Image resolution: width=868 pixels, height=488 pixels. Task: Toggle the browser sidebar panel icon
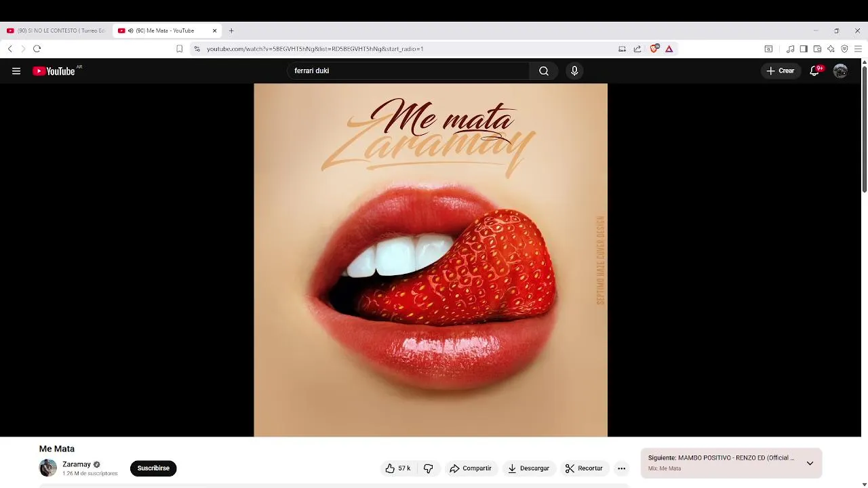(x=804, y=49)
